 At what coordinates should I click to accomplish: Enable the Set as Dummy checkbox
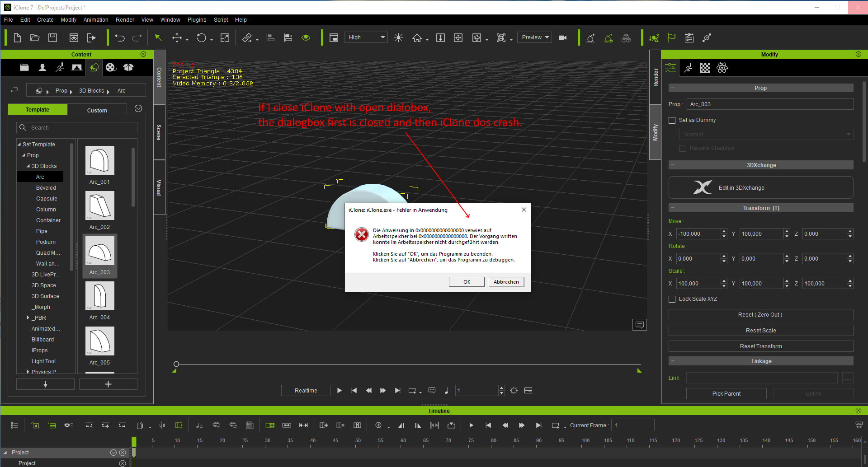(672, 120)
